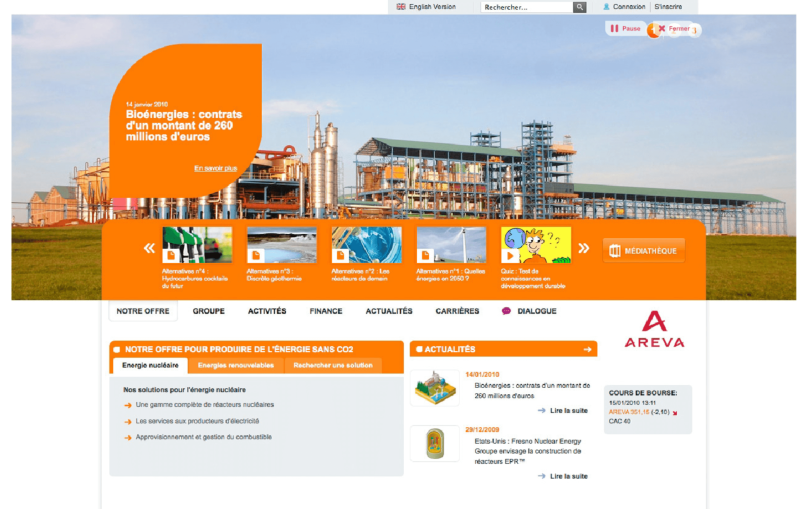This screenshot has height=509, width=806.
Task: Click the Actualités header arrow
Action: coord(588,350)
